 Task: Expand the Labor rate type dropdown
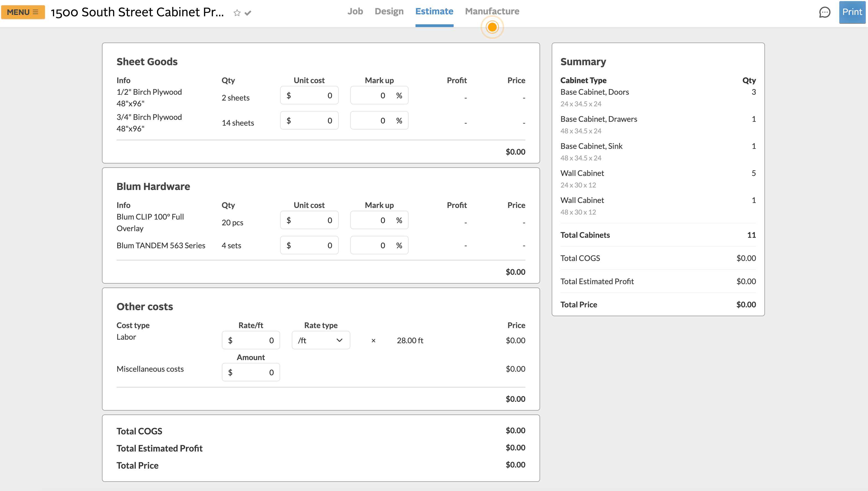[320, 340]
